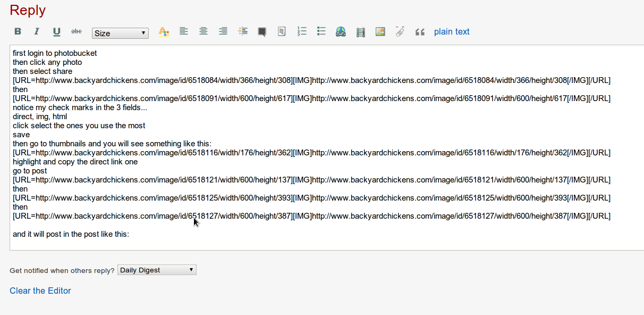Screen dimensions: 644x315
Task: Toggle underline formatting
Action: click(x=56, y=32)
